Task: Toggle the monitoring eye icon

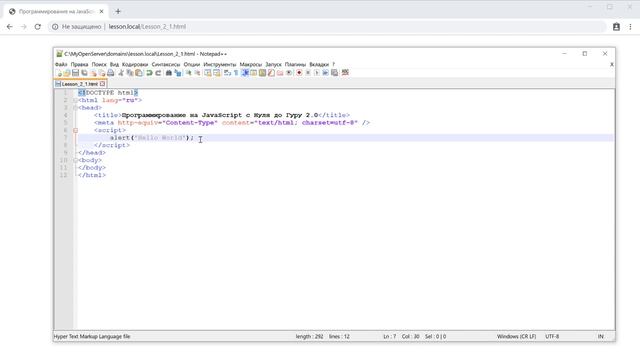Action: point(289,73)
